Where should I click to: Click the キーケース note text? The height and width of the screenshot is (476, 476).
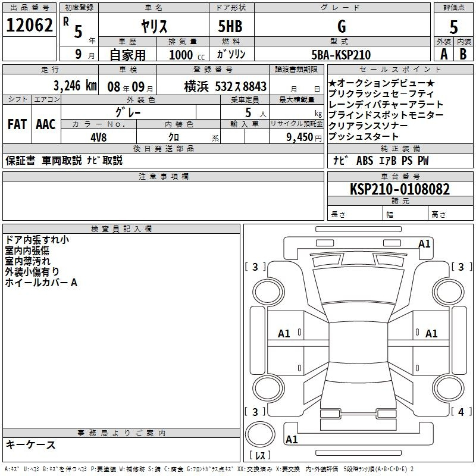[31, 444]
